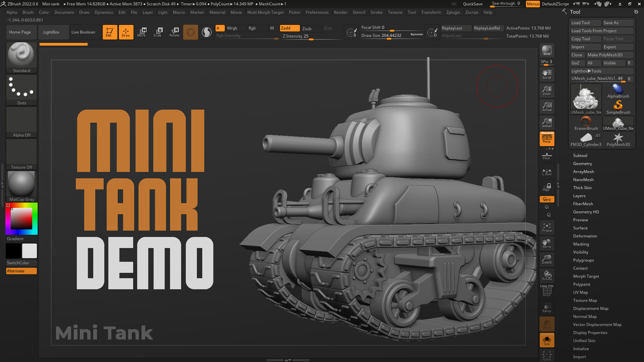The image size is (644, 362).
Task: Select the Scale tool
Action: click(x=158, y=32)
